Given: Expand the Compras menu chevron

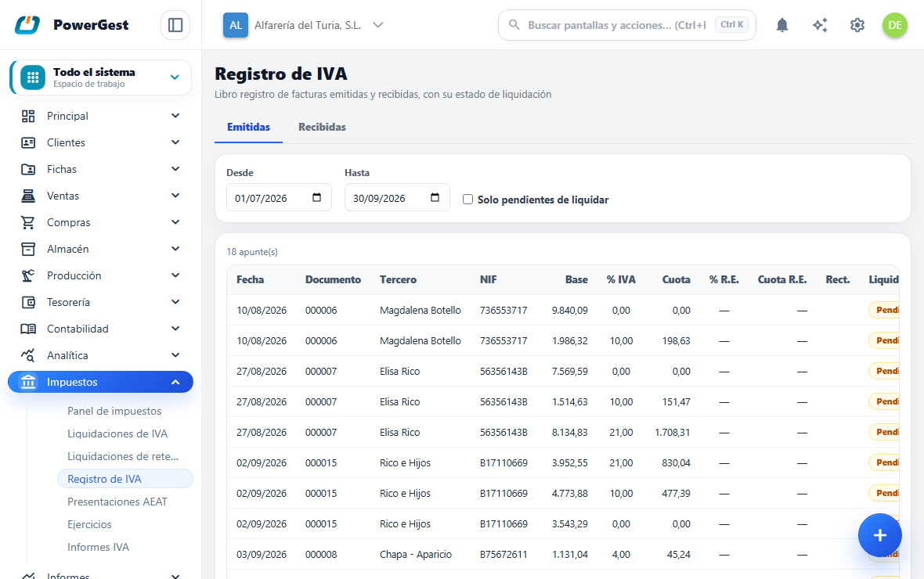Looking at the screenshot, I should (175, 222).
